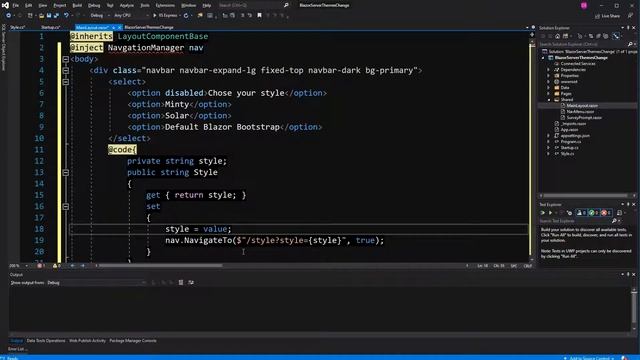Image resolution: width=640 pixels, height=360 pixels.
Task: Switch to the Startup.cs tab
Action: coord(51,27)
